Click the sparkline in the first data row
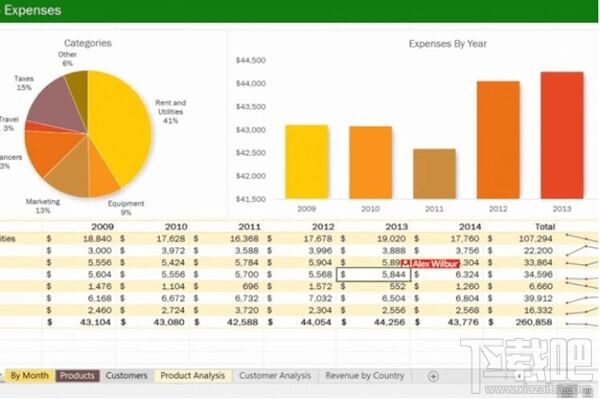Image resolution: width=600 pixels, height=399 pixels. pyautogui.click(x=582, y=238)
